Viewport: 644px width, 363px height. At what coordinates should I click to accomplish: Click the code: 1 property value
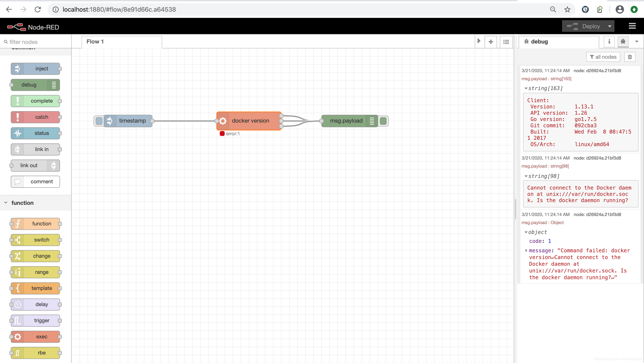(x=550, y=241)
